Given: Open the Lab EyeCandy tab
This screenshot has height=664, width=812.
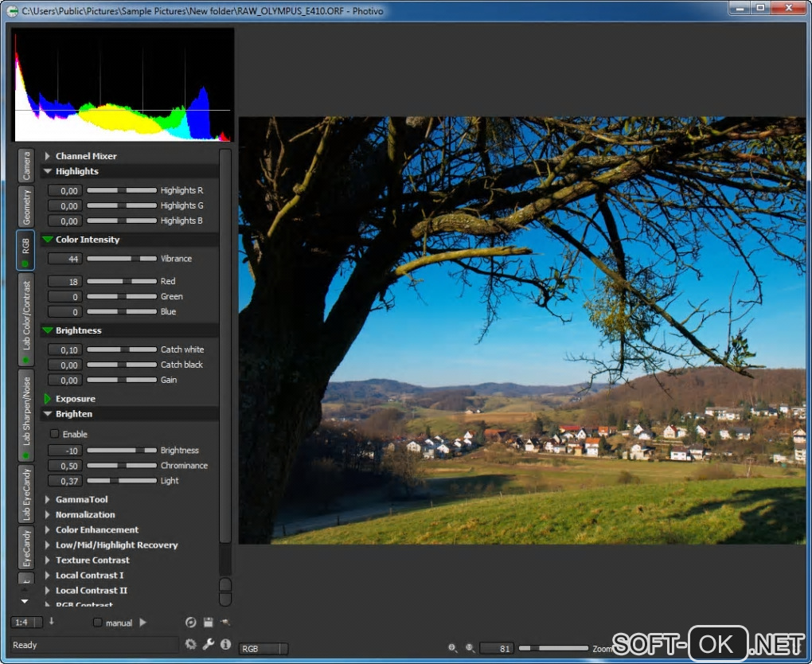Looking at the screenshot, I should [x=26, y=494].
